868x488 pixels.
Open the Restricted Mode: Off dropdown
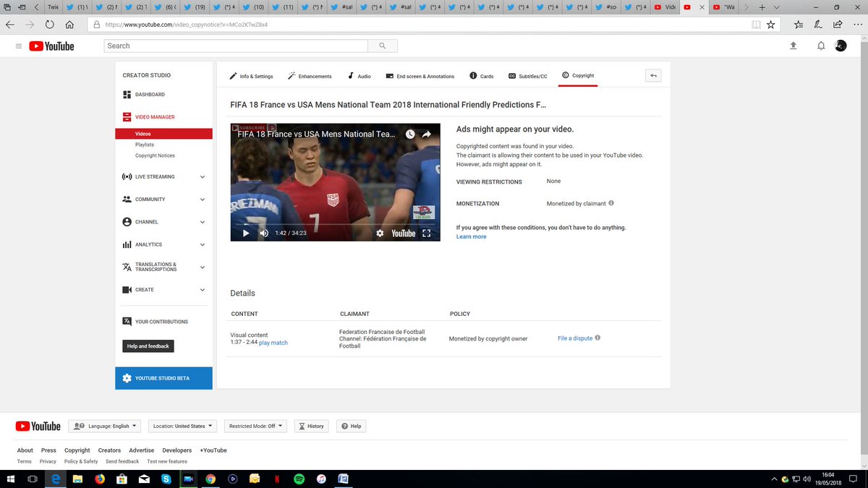click(x=255, y=426)
